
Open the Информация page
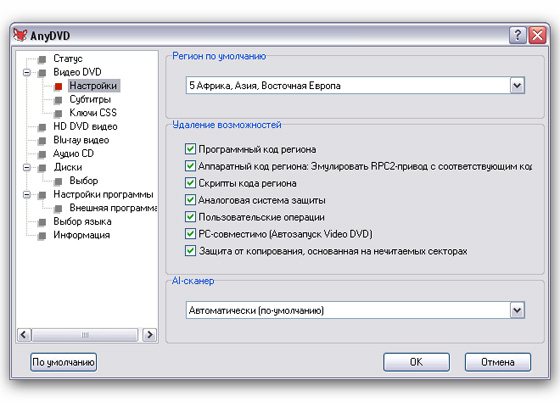pyautogui.click(x=81, y=235)
